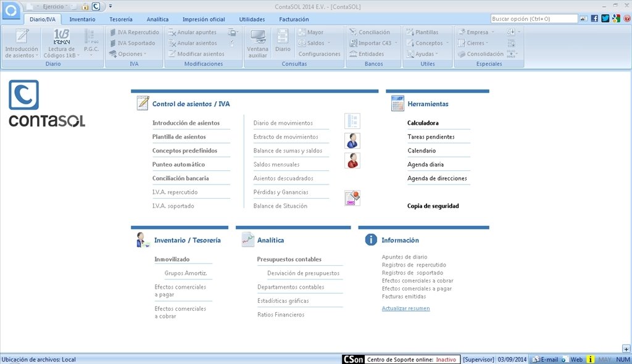Click Anular apuntes in Modificaciones group
The image size is (632, 364).
[x=193, y=32]
